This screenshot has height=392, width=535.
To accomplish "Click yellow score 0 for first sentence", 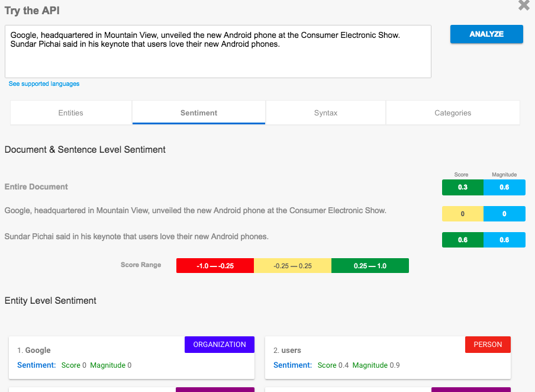I will tap(463, 214).
